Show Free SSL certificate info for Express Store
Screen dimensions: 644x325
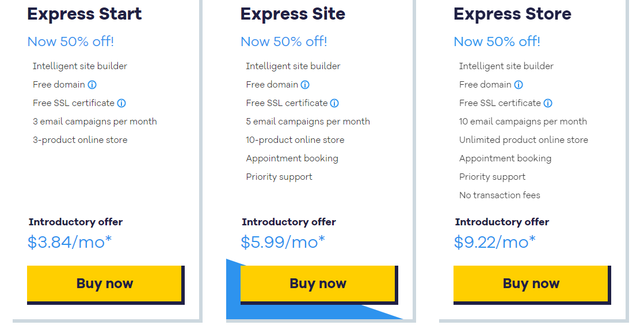click(x=548, y=103)
